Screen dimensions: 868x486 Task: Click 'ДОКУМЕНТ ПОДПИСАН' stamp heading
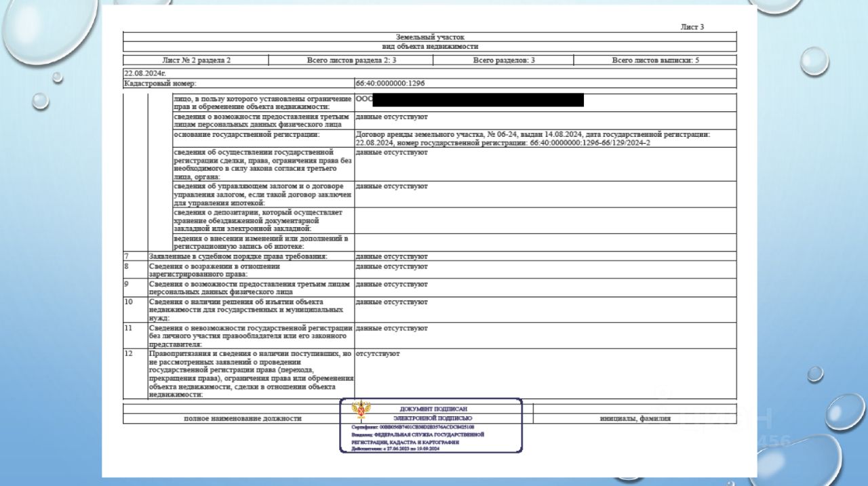[433, 409]
